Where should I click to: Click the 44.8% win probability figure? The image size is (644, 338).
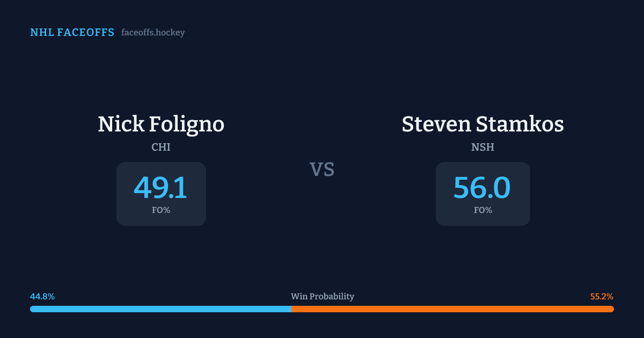(x=42, y=297)
